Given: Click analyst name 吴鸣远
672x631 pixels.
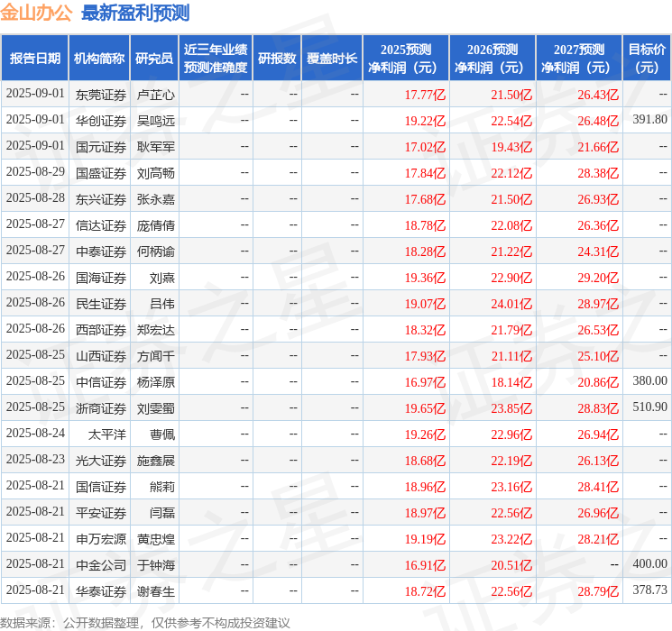Looking at the screenshot, I should [x=155, y=121].
